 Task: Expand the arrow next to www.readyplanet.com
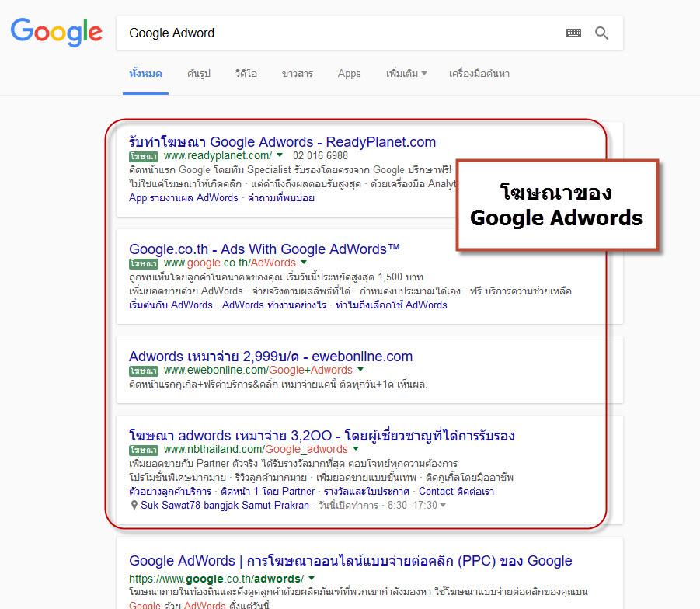pyautogui.click(x=280, y=156)
